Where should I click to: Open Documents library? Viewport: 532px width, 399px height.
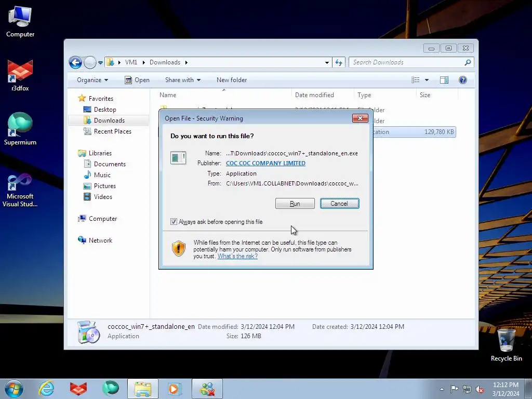tap(110, 164)
